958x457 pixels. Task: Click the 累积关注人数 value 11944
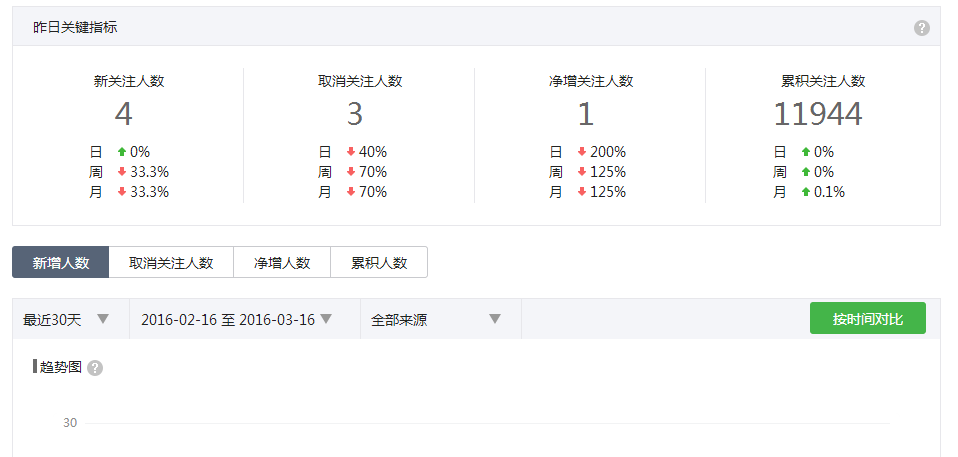[818, 115]
